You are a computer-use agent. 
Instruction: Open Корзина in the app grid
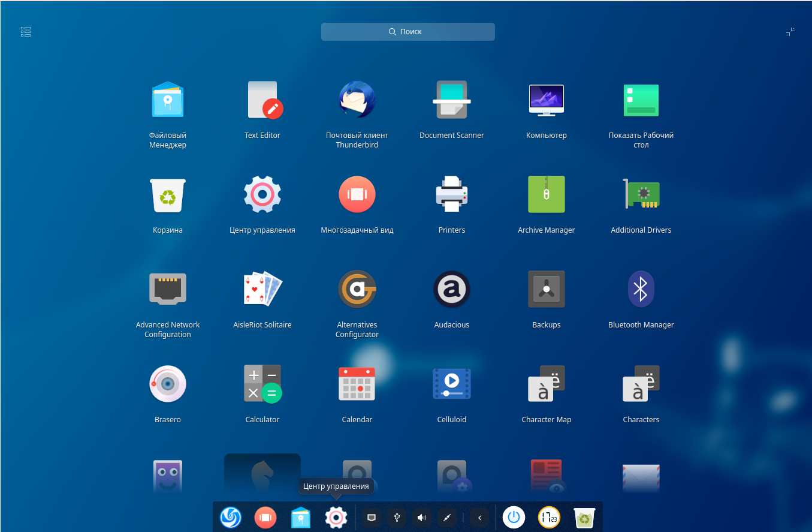pos(168,194)
